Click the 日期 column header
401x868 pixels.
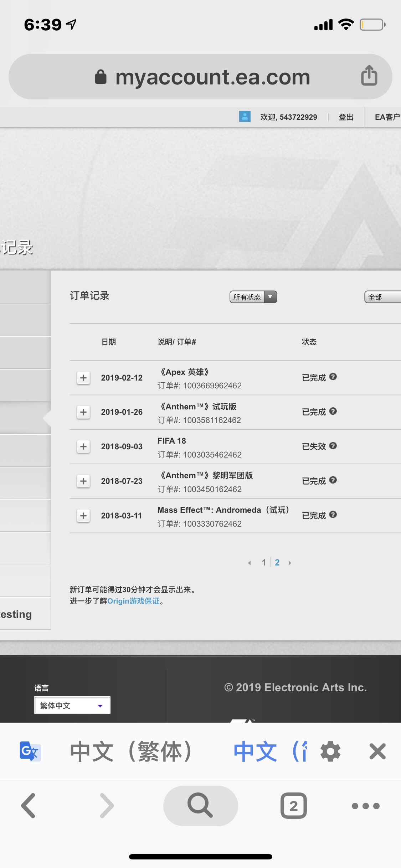click(x=109, y=342)
